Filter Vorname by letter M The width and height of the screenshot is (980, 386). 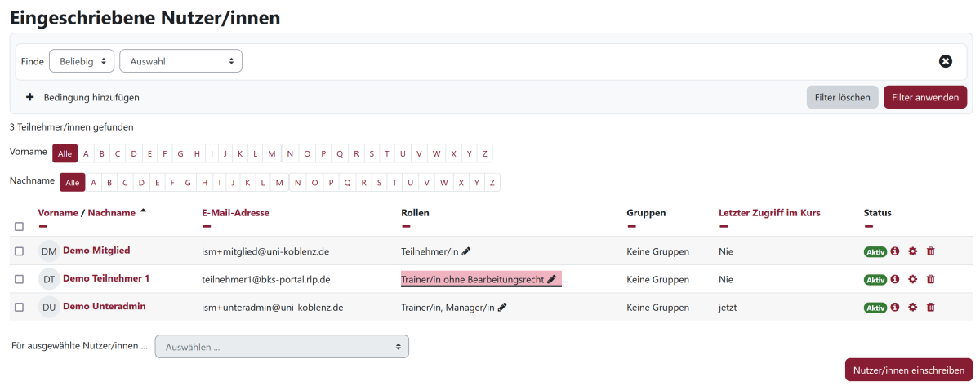[x=272, y=153]
